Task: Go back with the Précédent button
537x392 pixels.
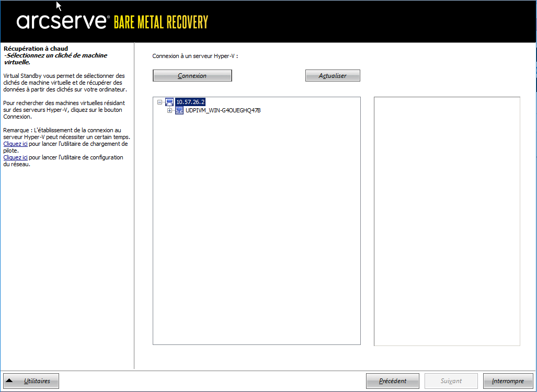Action: [x=393, y=381]
